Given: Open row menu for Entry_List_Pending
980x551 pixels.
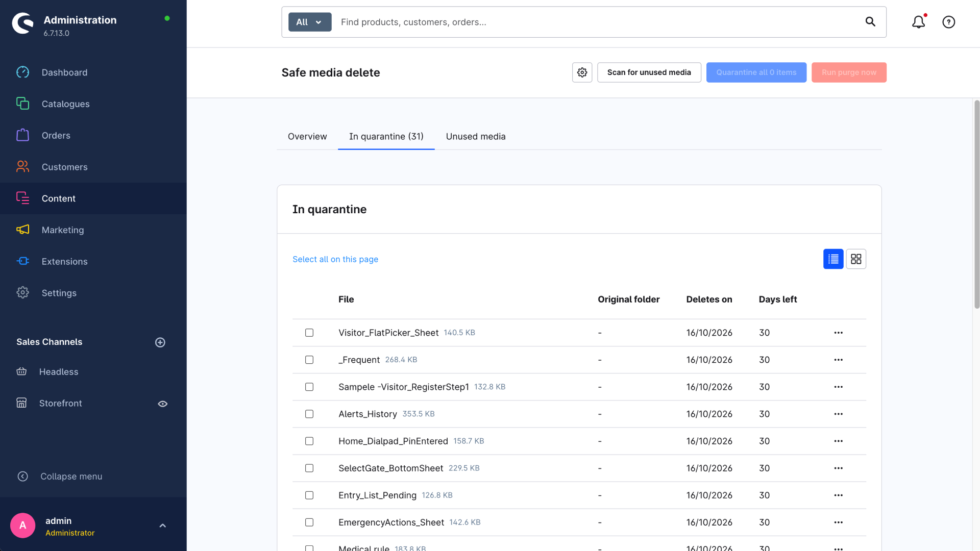Looking at the screenshot, I should click(x=838, y=495).
